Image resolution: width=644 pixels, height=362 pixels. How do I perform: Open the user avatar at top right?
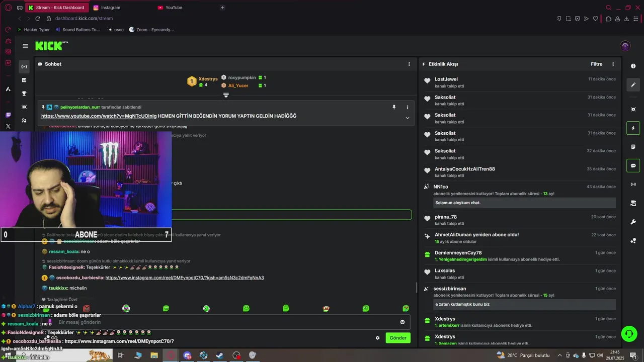(x=625, y=46)
